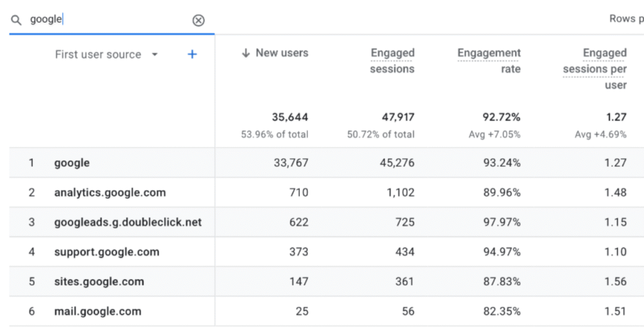
Task: Open the Rows per page selector
Action: (626, 19)
